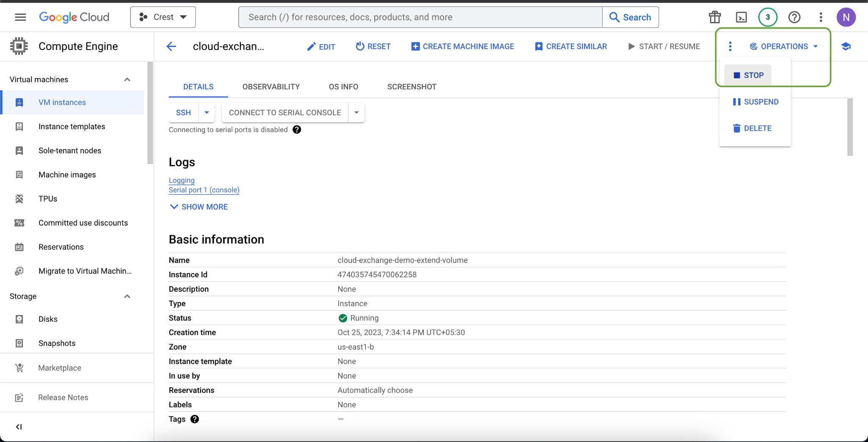Open Machine images in sidebar
Viewport: 868px width, 442px height.
point(72,175)
